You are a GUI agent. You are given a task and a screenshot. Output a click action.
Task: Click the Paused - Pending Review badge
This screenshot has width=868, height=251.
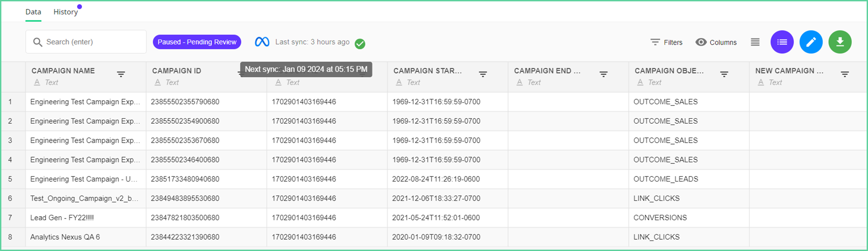tap(197, 42)
